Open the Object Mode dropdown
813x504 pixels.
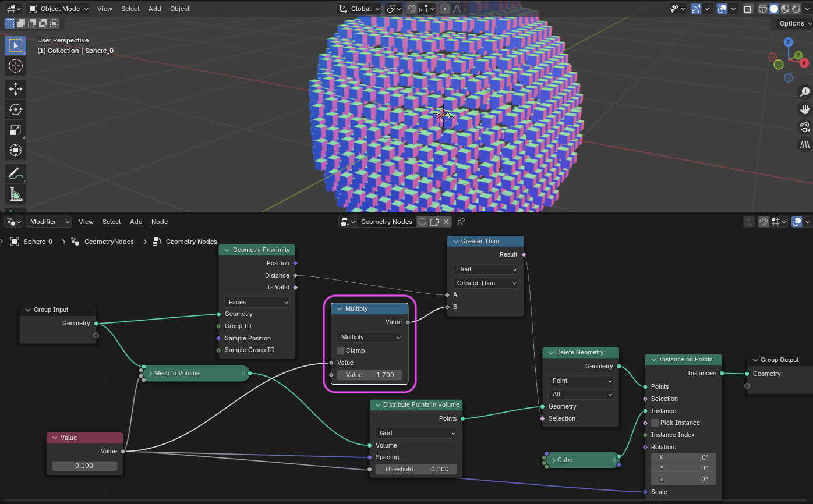(59, 9)
